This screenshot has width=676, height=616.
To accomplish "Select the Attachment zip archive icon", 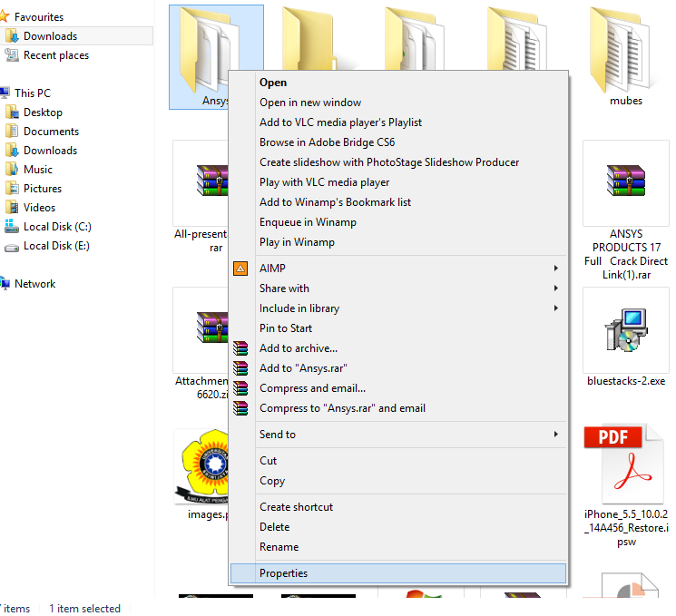I will [x=212, y=328].
